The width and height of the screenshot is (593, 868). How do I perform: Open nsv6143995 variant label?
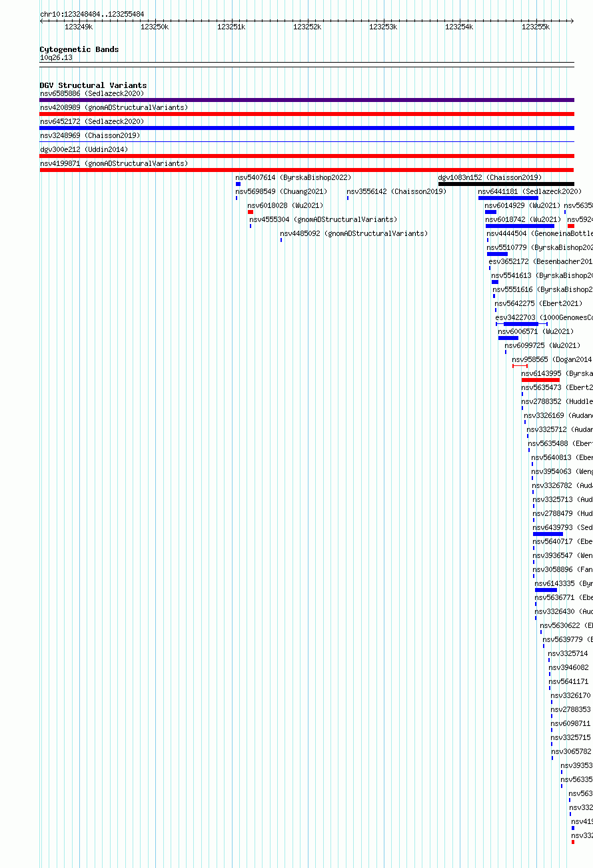[557, 373]
